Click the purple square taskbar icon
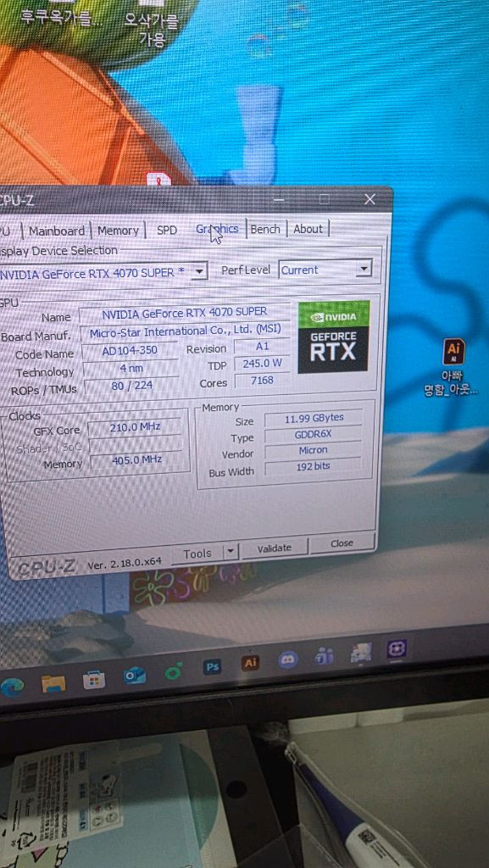Screen dimensions: 489x868 coord(397,648)
